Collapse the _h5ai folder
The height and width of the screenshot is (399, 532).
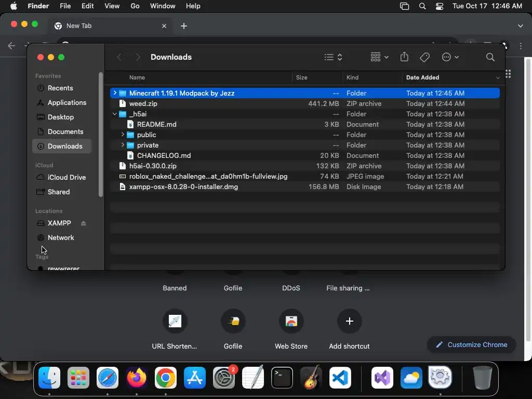pyautogui.click(x=115, y=114)
